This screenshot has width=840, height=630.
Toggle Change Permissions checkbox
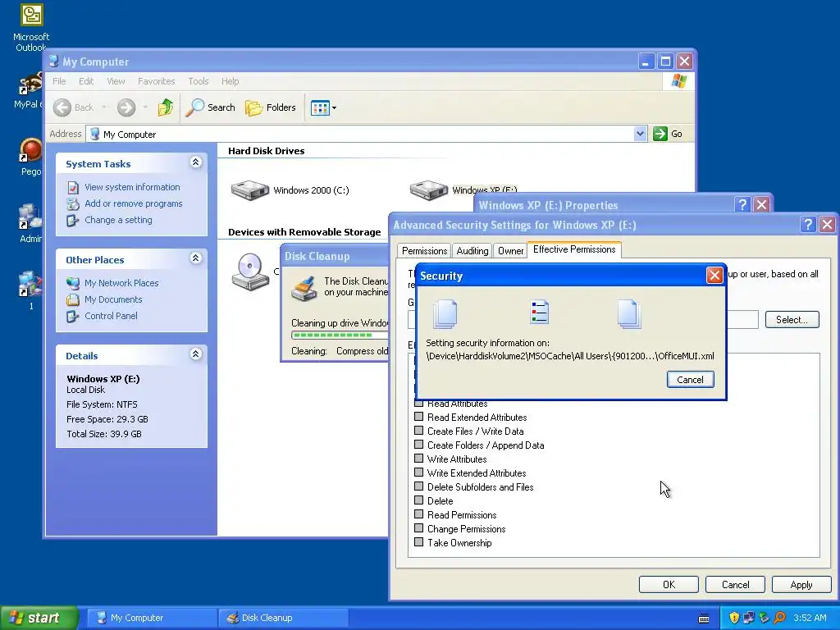click(x=419, y=527)
